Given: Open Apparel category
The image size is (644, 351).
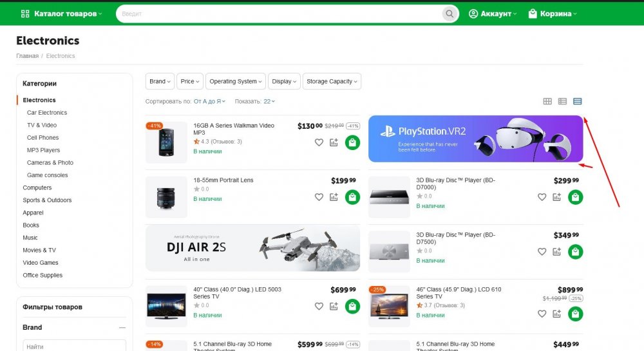Looking at the screenshot, I should (33, 213).
